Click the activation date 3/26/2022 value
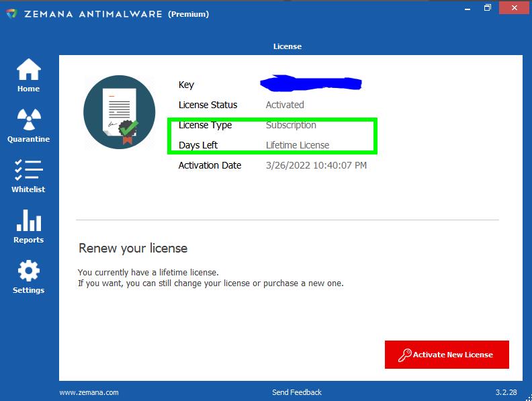 (x=316, y=165)
